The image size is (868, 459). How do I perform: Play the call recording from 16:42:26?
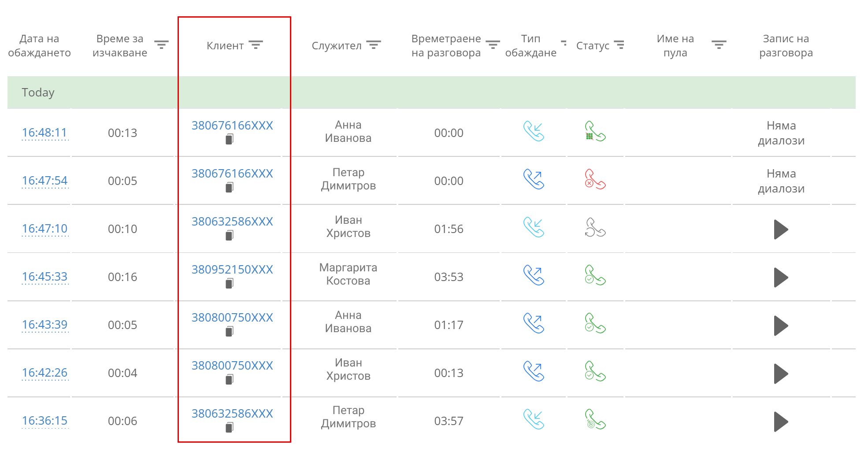tap(781, 374)
